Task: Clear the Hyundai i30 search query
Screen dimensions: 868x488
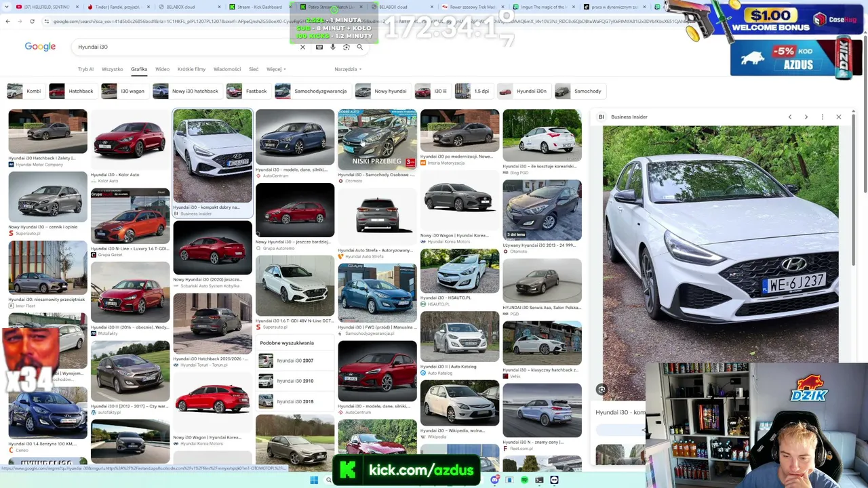Action: (302, 47)
